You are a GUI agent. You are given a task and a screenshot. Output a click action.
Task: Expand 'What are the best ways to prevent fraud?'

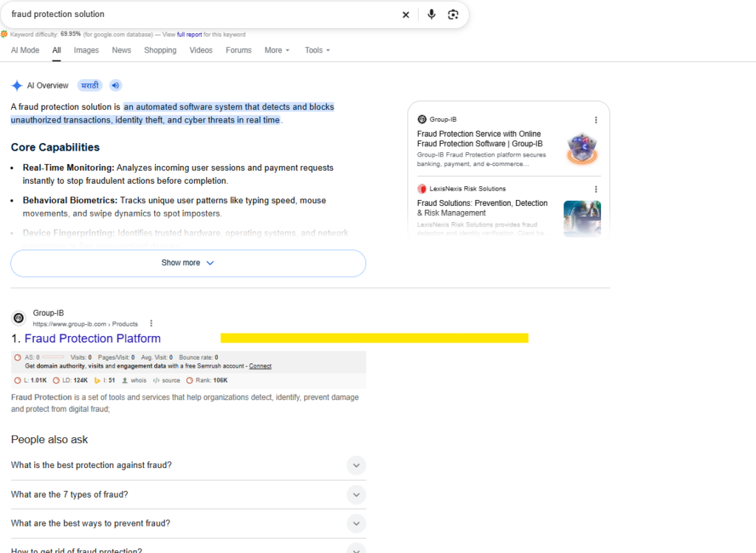[x=188, y=523]
